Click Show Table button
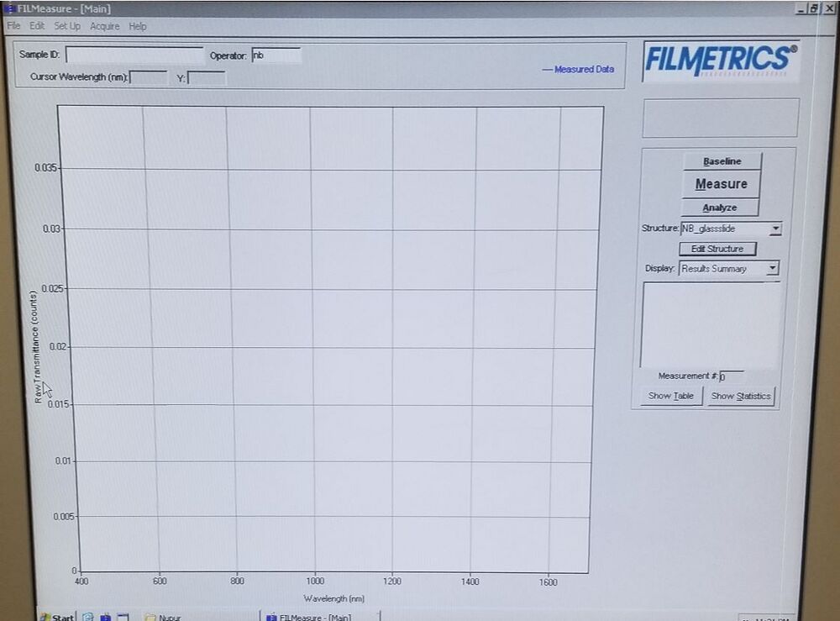The width and height of the screenshot is (840, 621). tap(670, 396)
